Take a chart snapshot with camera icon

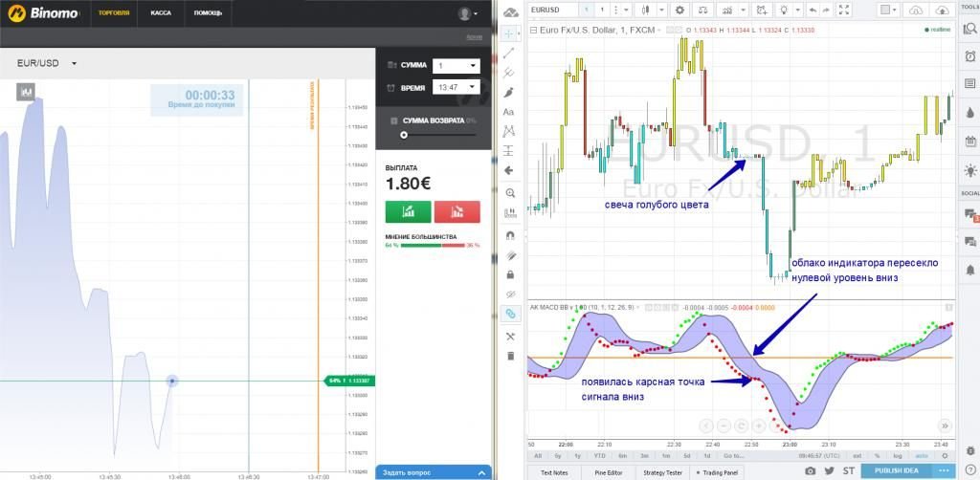coord(810,471)
